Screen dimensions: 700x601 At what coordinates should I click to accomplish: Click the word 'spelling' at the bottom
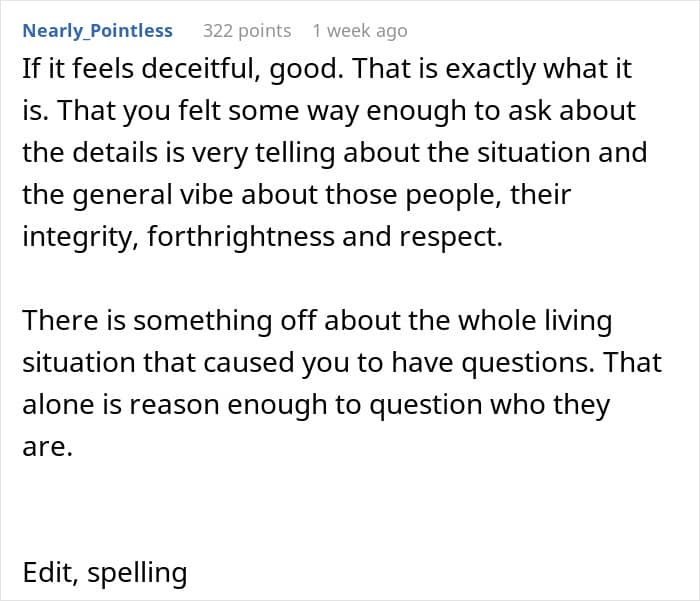tap(137, 572)
